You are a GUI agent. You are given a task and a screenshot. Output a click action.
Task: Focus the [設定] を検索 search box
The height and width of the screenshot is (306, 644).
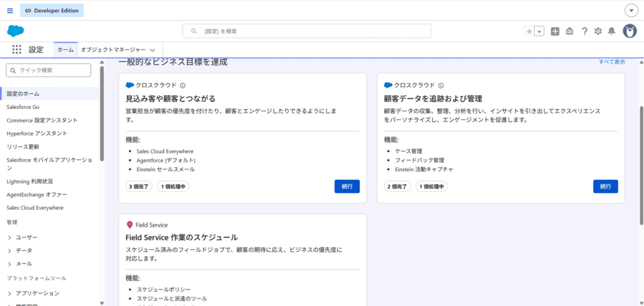pos(307,31)
